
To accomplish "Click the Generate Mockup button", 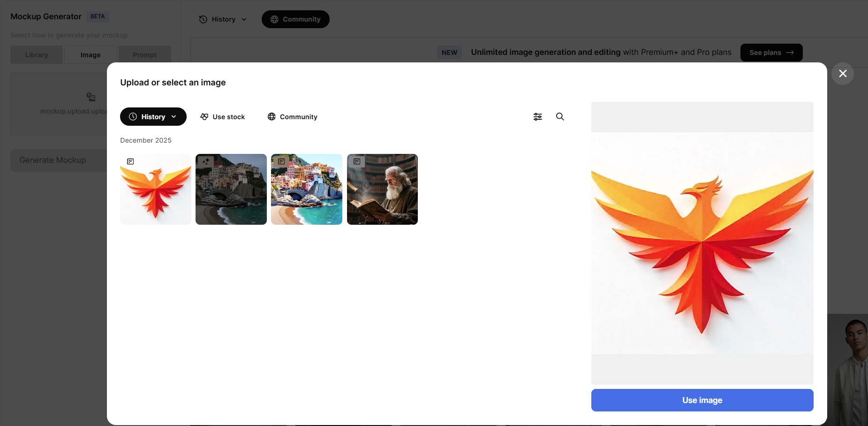I will pyautogui.click(x=52, y=160).
